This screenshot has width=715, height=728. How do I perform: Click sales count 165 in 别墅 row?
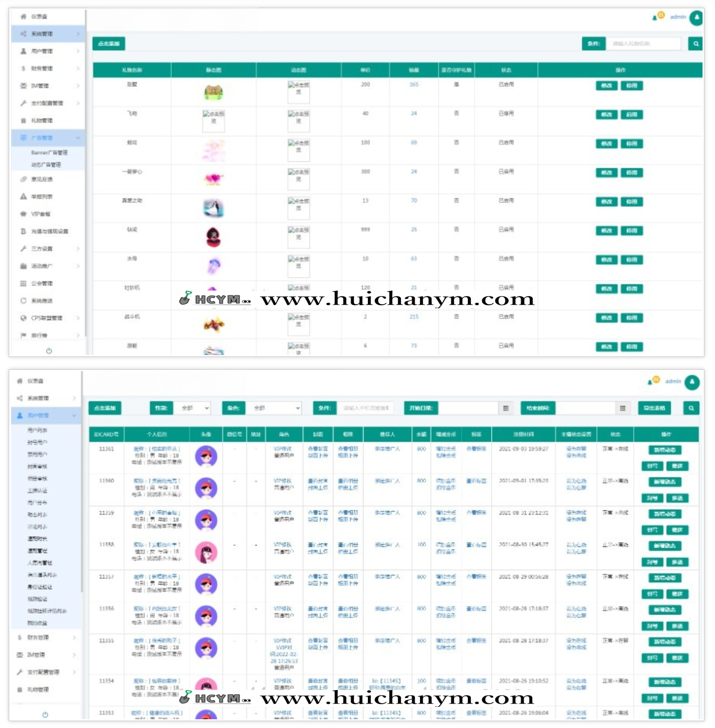[x=414, y=85]
